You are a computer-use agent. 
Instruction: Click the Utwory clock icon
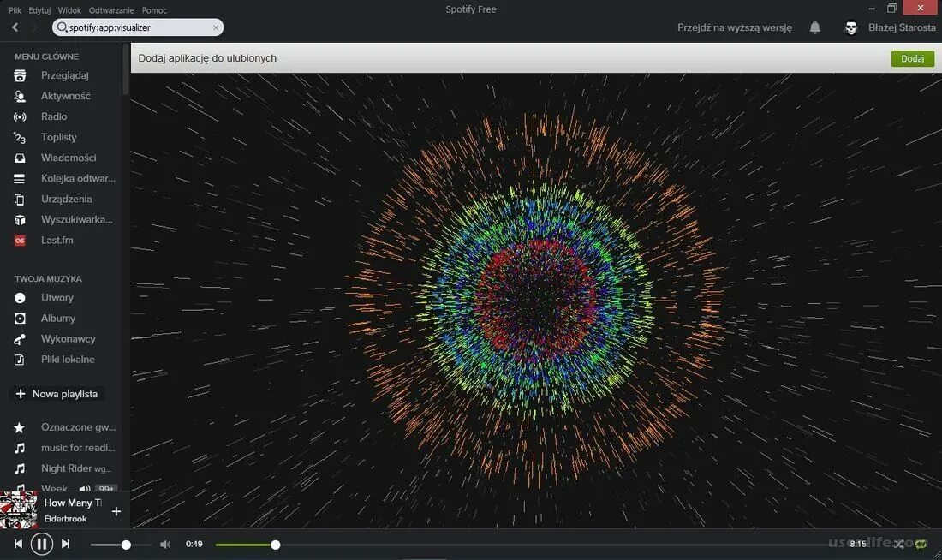(20, 298)
